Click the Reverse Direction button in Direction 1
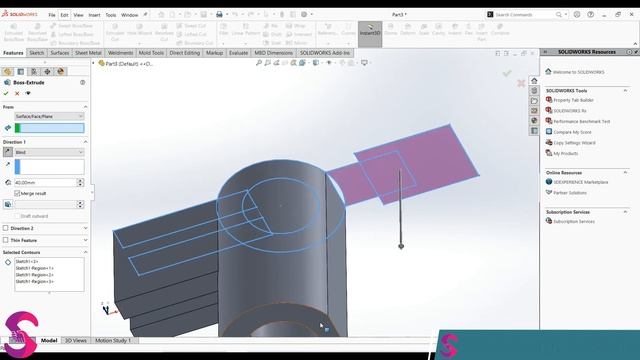The image size is (640, 360). (x=8, y=152)
